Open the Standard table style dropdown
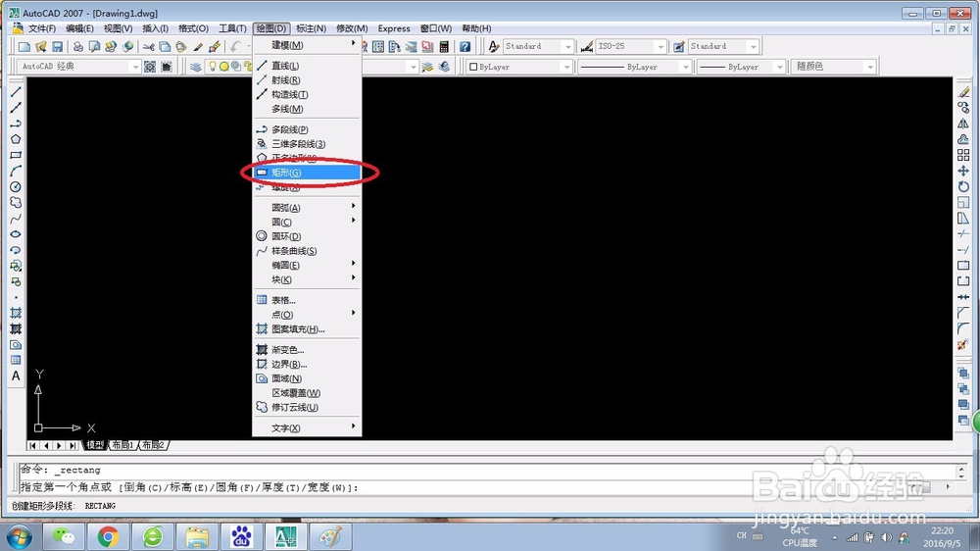The height and width of the screenshot is (551, 980). [x=753, y=46]
